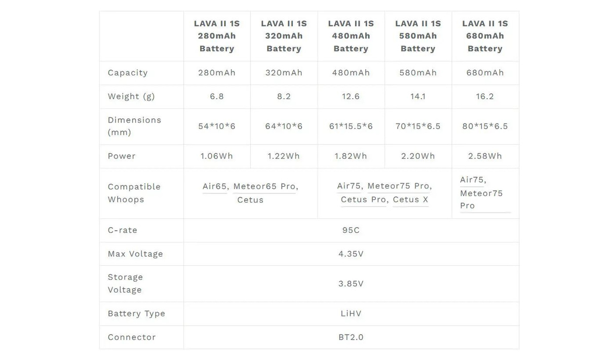This screenshot has height=364, width=608.
Task: Click the 95C C-rate value
Action: click(351, 230)
